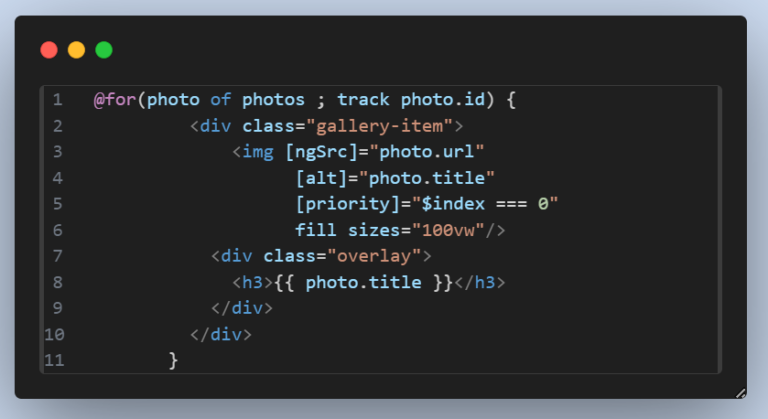This screenshot has height=419, width=768.
Task: Click the resize handle in the code block corner
Action: [x=740, y=393]
